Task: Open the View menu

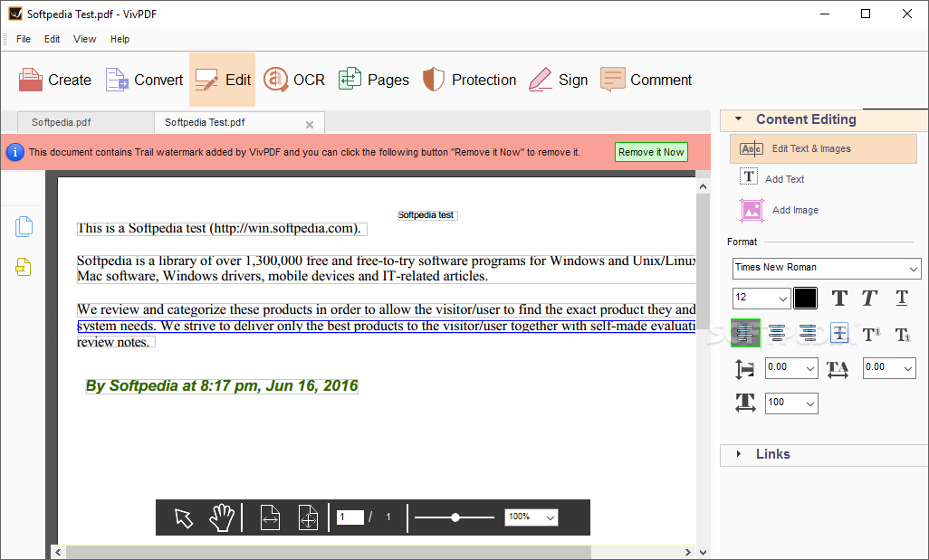Action: coord(85,39)
